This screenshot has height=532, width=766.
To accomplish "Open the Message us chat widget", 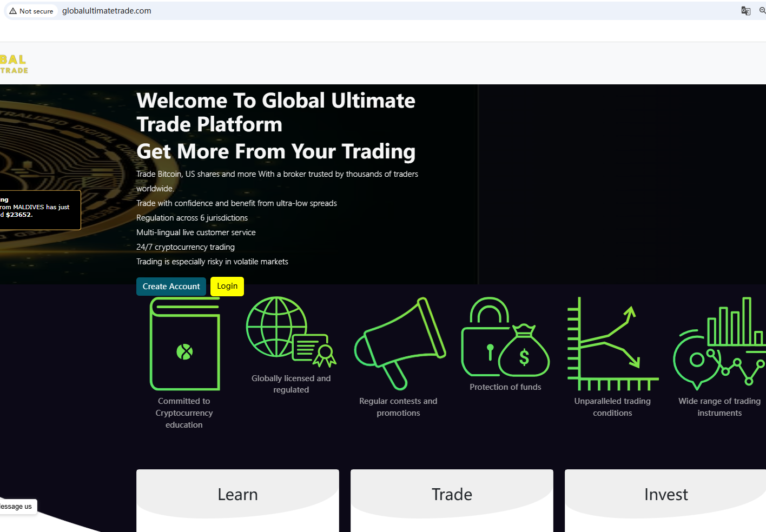I will coord(16,507).
